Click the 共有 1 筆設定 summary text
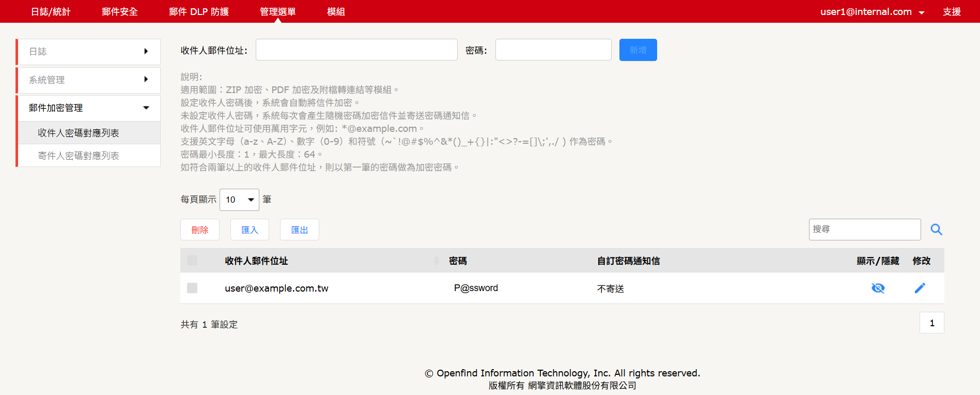Image resolution: width=980 pixels, height=395 pixels. 209,325
